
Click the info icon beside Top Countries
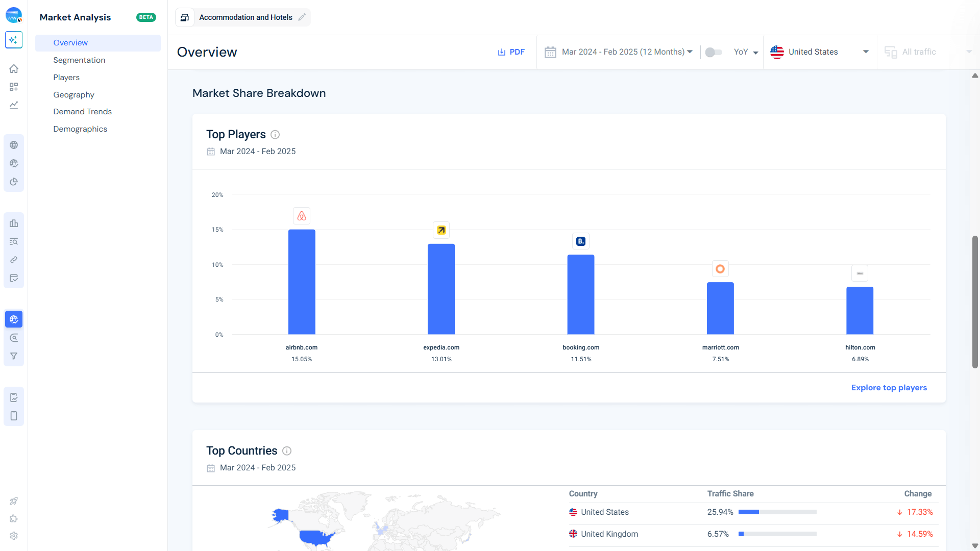[287, 451]
